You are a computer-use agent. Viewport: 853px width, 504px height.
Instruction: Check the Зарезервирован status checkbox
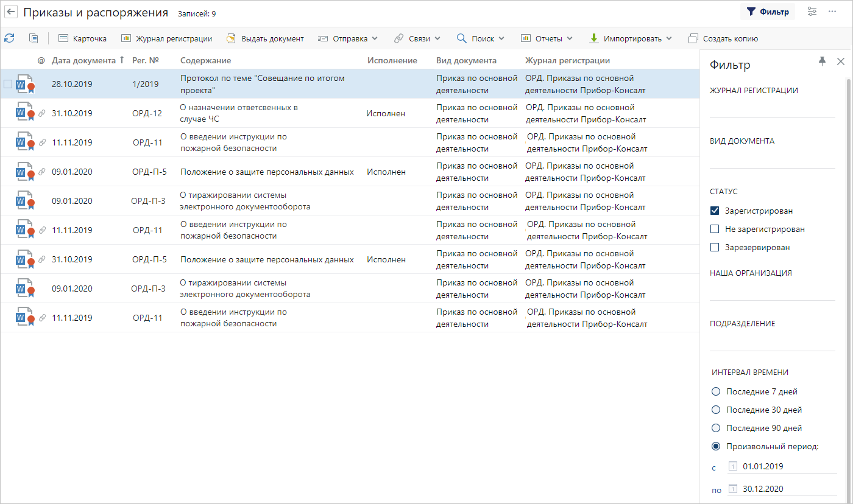click(715, 248)
